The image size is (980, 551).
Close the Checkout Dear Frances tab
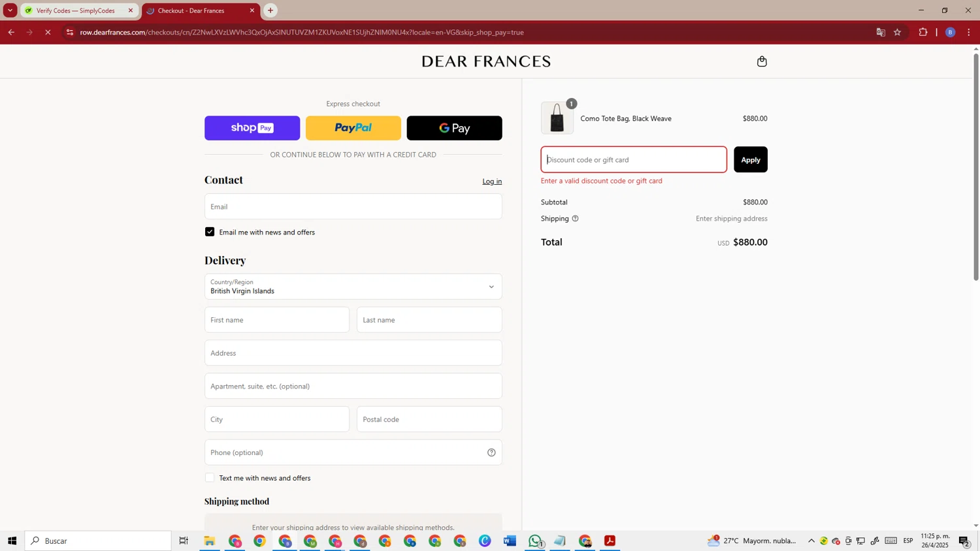tap(252, 10)
